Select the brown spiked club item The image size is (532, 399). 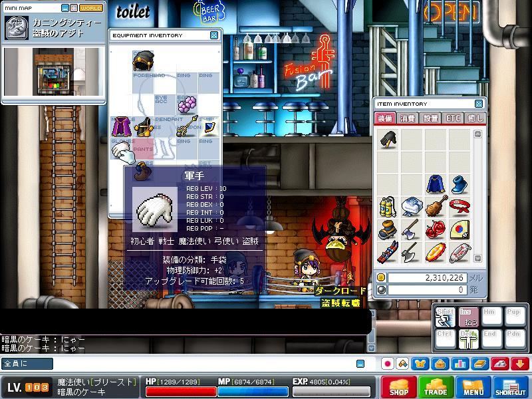click(436, 206)
